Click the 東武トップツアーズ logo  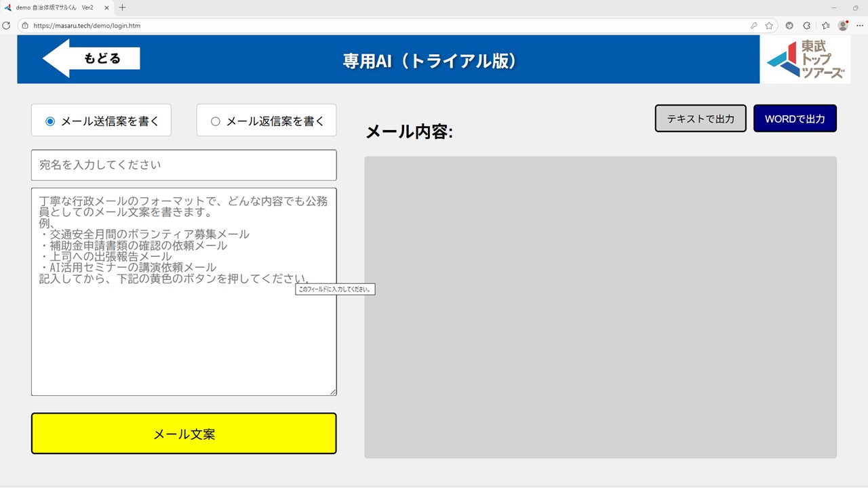[806, 60]
